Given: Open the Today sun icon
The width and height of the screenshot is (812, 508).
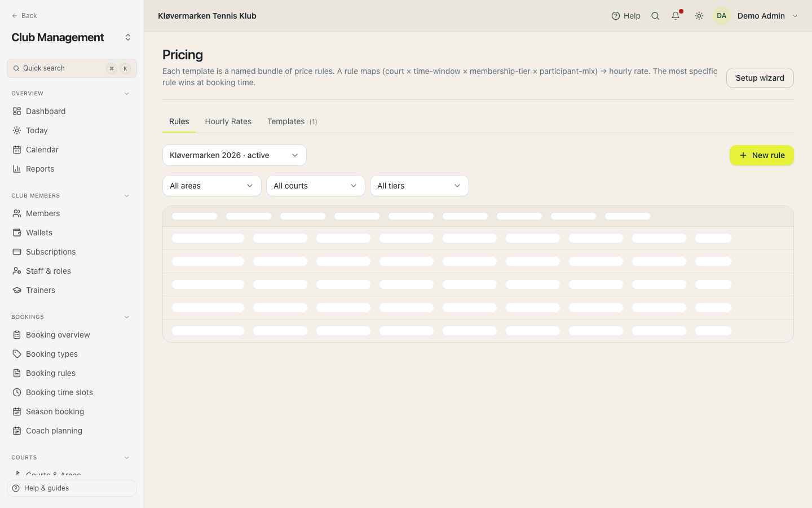Looking at the screenshot, I should click(17, 130).
